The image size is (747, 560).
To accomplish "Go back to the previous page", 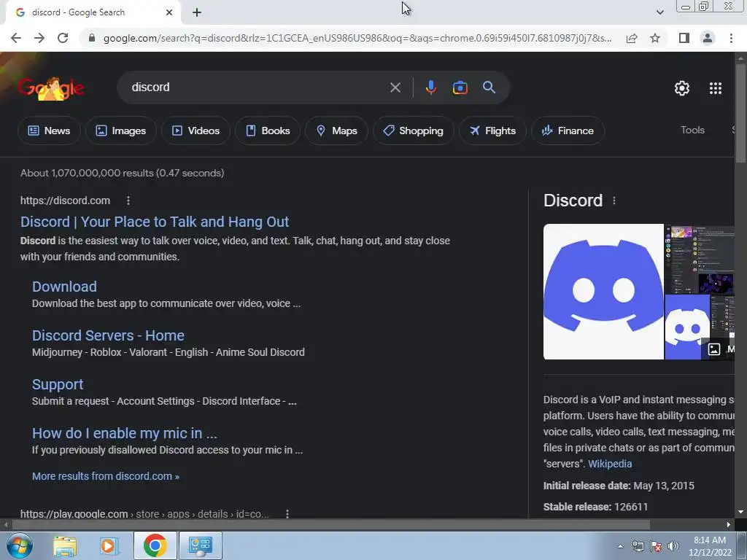I will 16,38.
